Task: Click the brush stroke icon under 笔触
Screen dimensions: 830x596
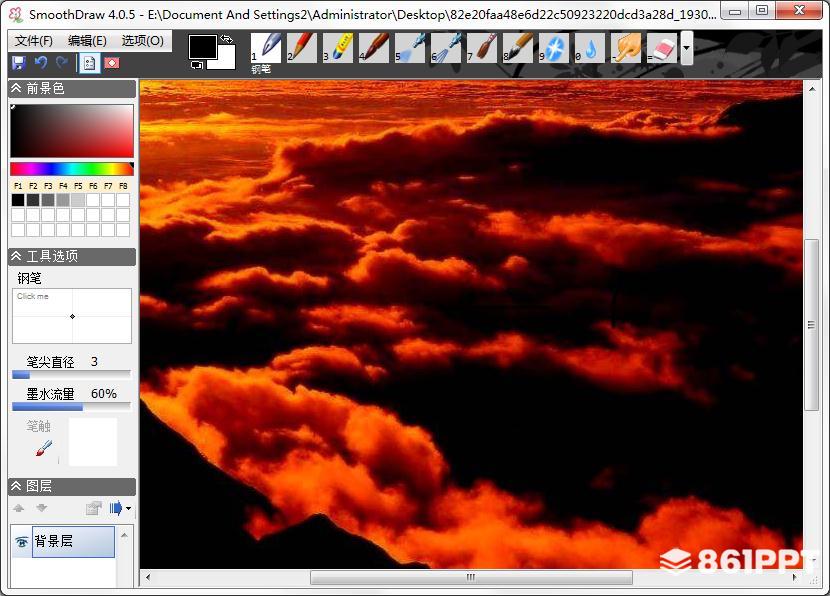Action: 44,448
